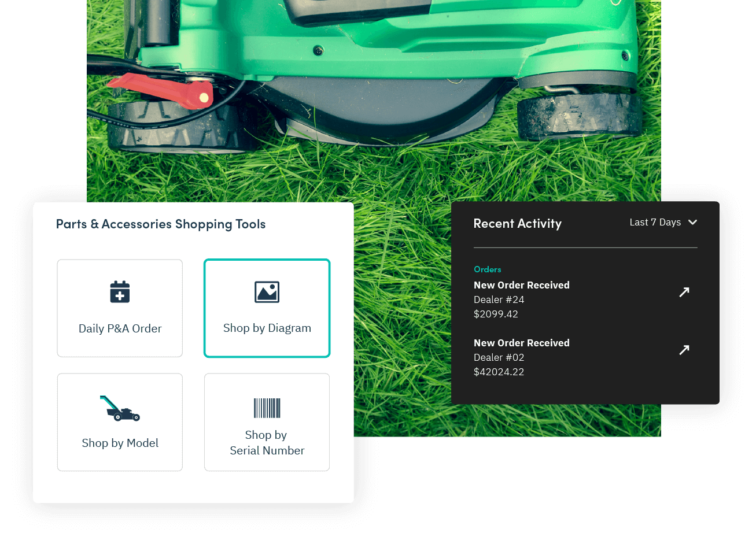Screen dimensions: 756x540
Task: Click the Orders category label
Action: pos(487,269)
